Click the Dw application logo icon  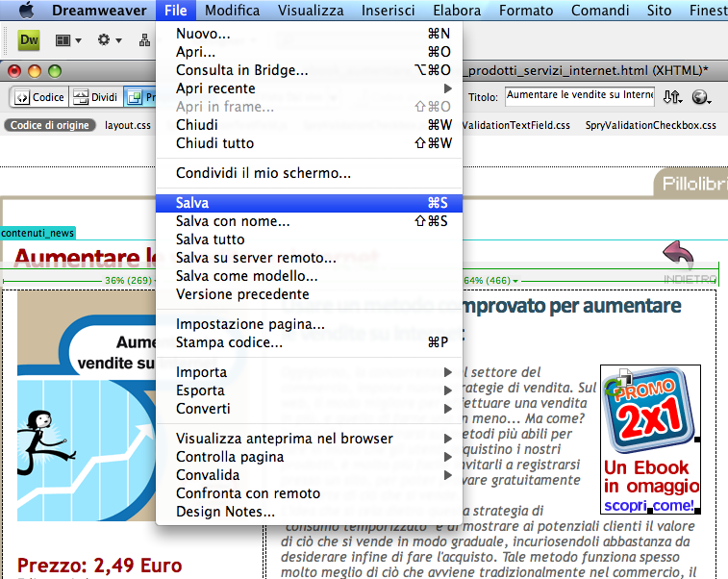coord(29,40)
